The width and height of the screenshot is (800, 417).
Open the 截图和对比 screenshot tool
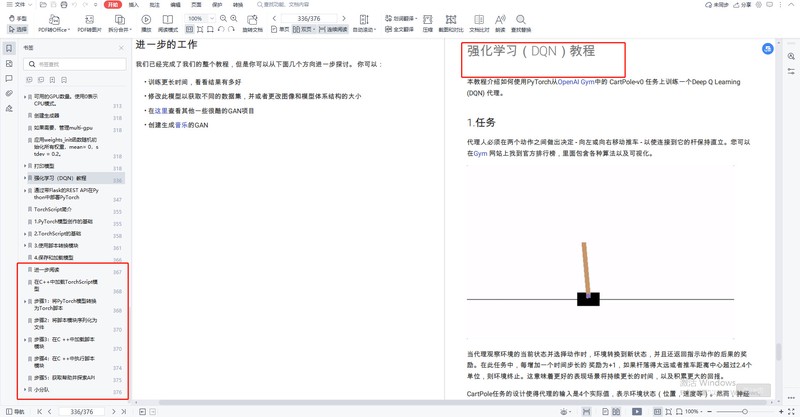[451, 23]
